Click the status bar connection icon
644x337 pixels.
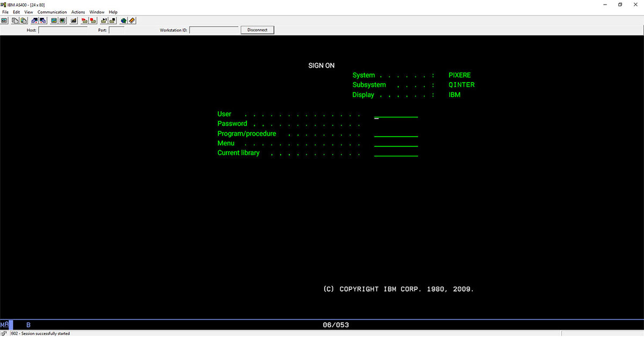tap(4, 333)
